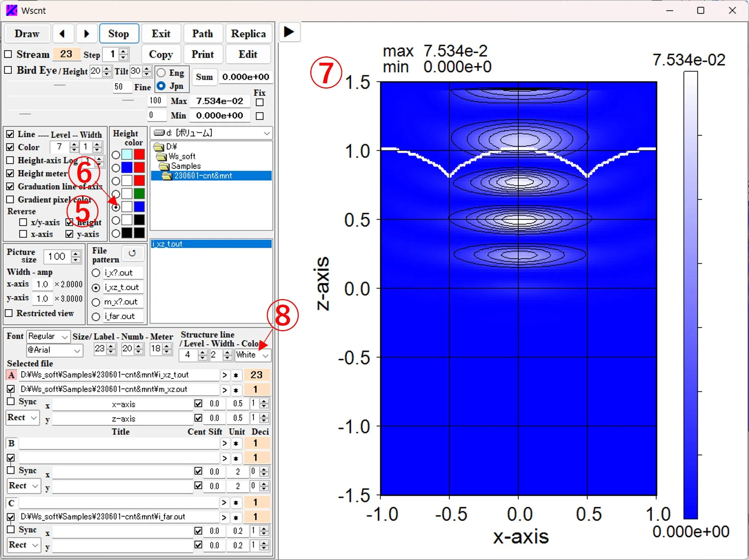
Task: Select the white to green height color
Action: 116,194
